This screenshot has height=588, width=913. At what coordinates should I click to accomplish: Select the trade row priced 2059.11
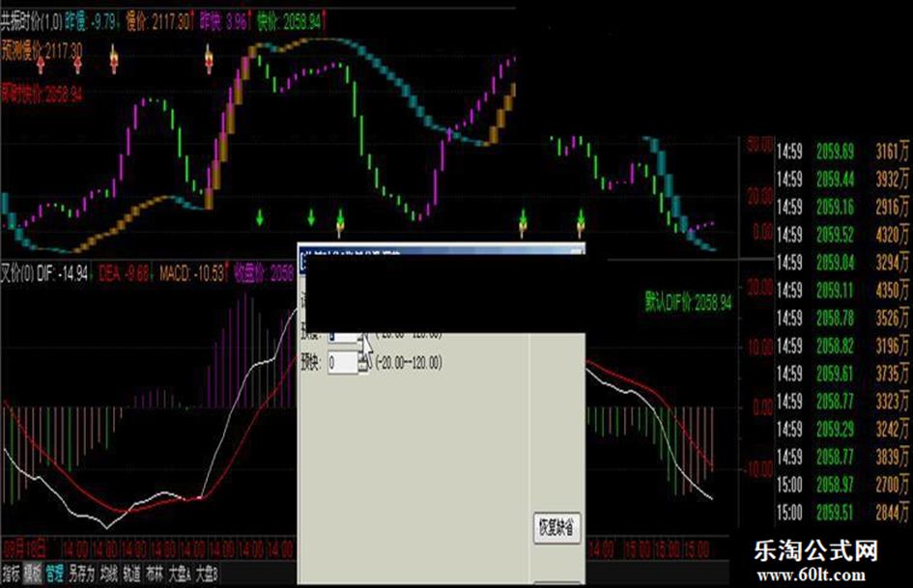pos(842,291)
